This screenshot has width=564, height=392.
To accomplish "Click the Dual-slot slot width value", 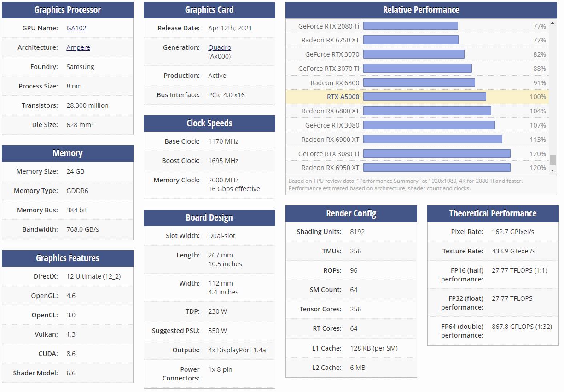I will [222, 236].
